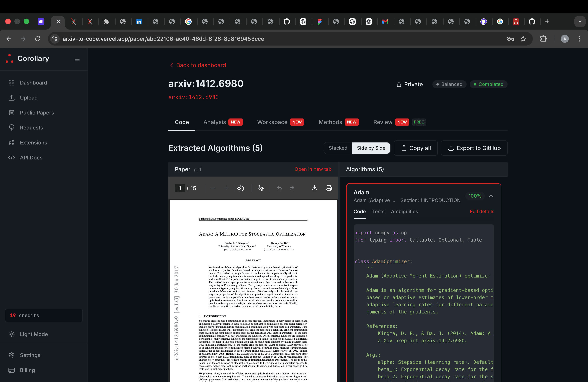The height and width of the screenshot is (382, 588).
Task: Click the Corollary logo
Action: click(27, 59)
